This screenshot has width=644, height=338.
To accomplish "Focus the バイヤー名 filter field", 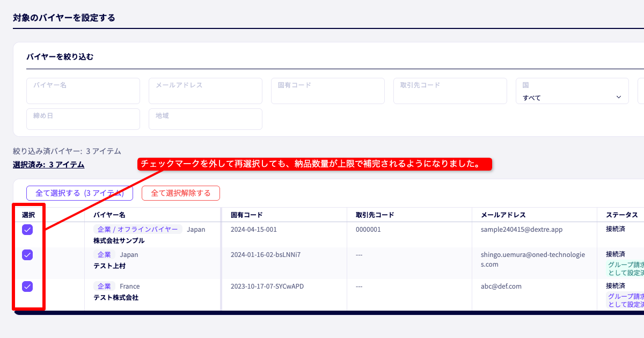I will point(83,91).
